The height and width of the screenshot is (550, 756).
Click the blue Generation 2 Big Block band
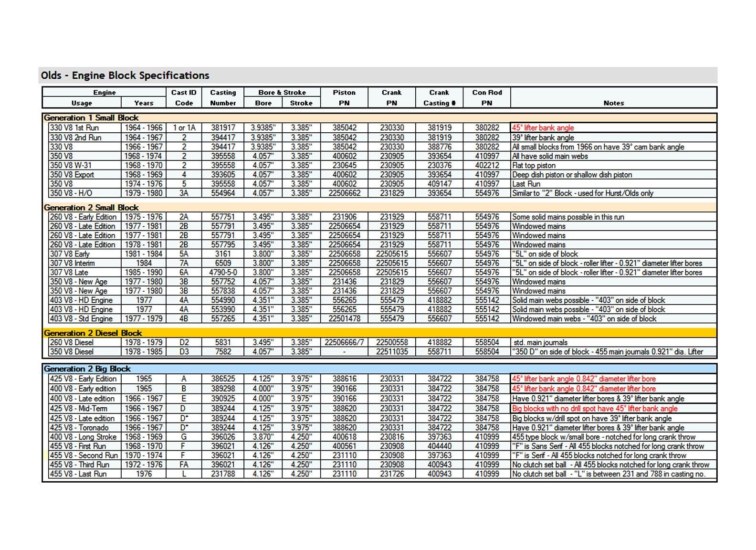pos(87,369)
